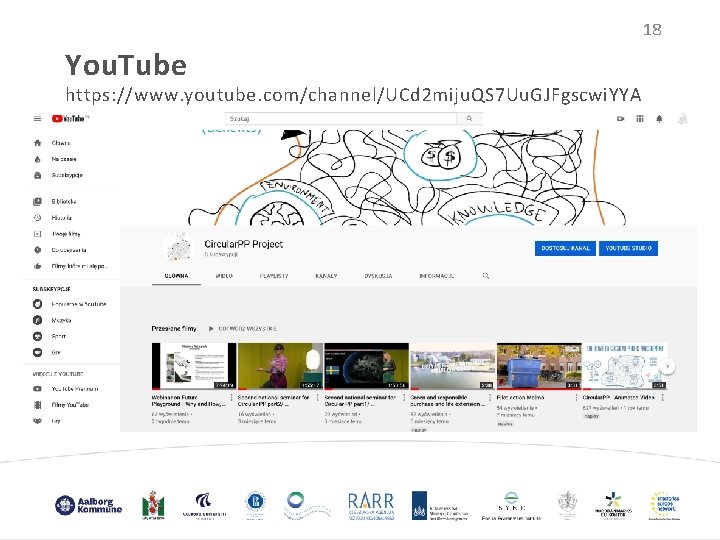Screen dimensions: 720x540
Task: Open options for Second national seminar part 2
Action: pos(318,398)
